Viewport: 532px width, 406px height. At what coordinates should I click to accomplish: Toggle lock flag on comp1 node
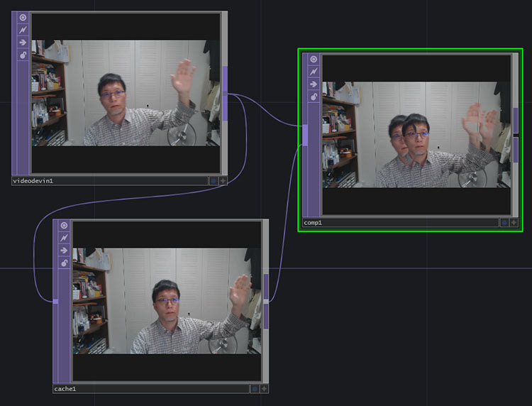tap(314, 97)
